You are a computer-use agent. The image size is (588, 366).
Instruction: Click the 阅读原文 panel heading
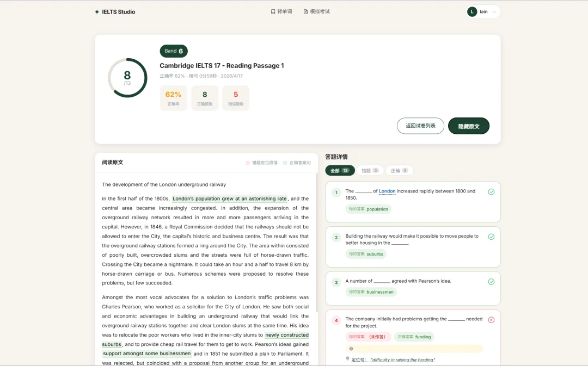click(113, 162)
